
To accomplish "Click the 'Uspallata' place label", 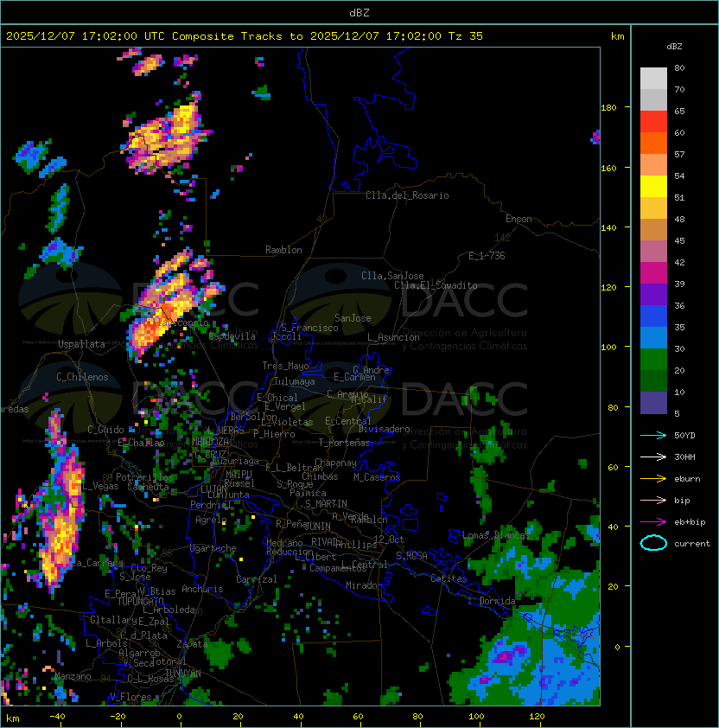I will pos(81,344).
